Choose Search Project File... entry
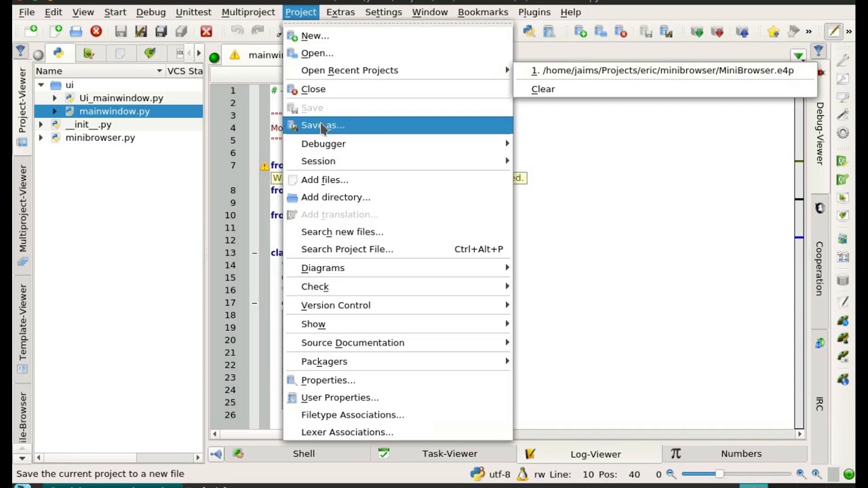Viewport: 868px width, 488px height. point(398,249)
